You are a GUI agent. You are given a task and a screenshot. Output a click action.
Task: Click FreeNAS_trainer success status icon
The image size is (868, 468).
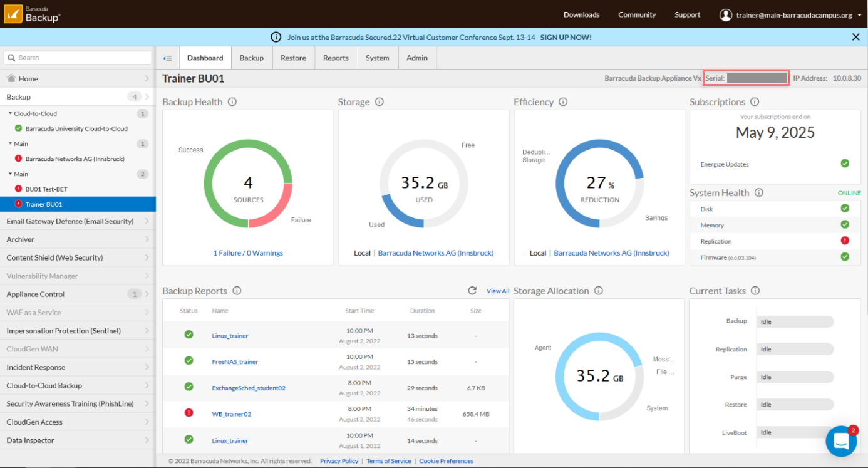click(189, 361)
